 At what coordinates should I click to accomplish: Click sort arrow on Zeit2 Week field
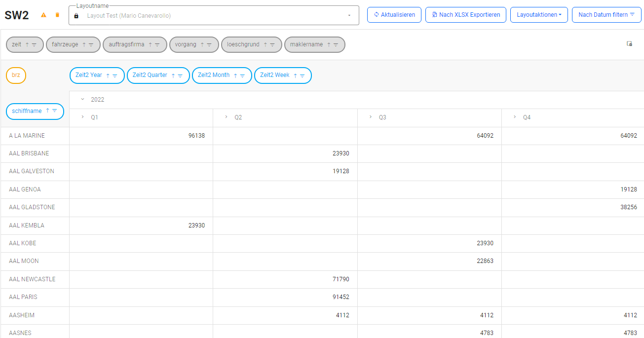tap(295, 76)
